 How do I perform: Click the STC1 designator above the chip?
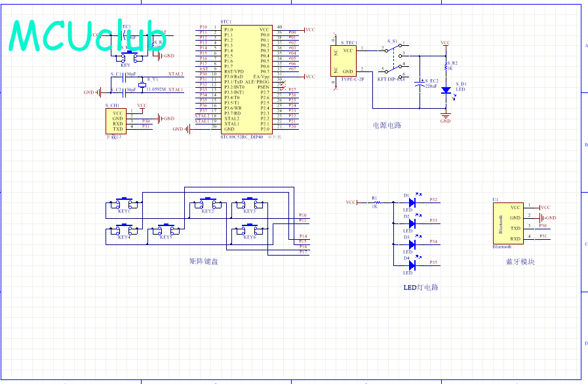click(226, 22)
